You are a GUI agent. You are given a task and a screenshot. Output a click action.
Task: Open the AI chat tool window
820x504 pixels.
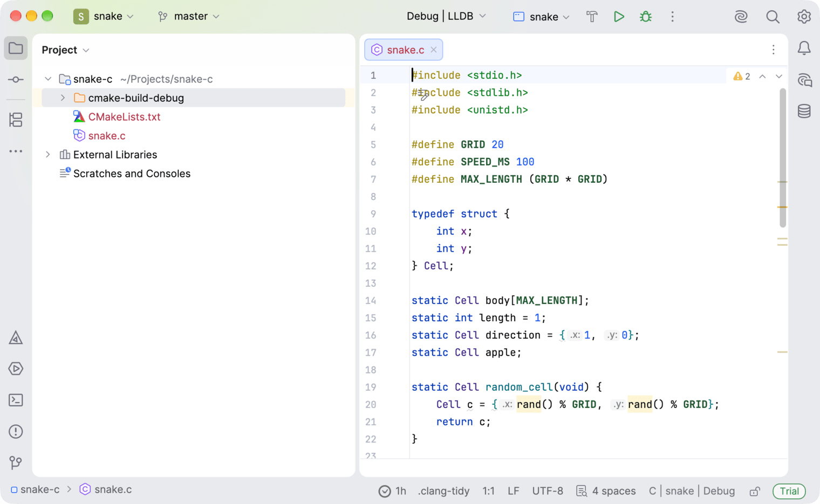pyautogui.click(x=804, y=80)
